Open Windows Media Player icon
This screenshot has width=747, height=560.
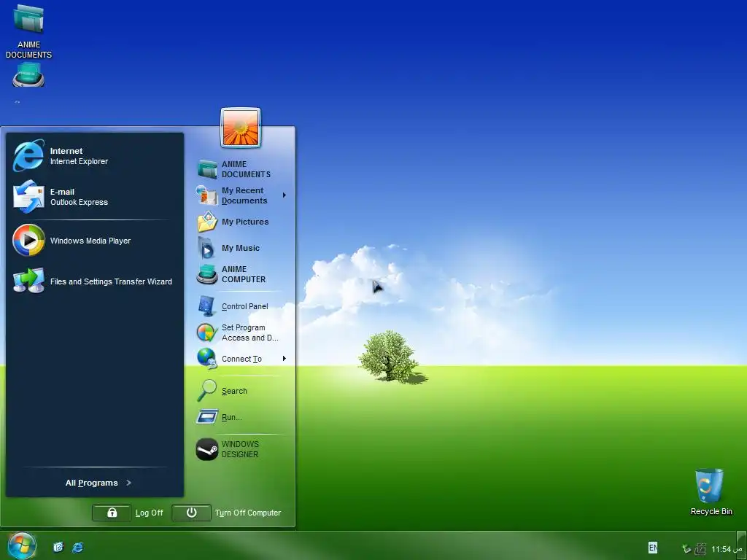tap(28, 241)
